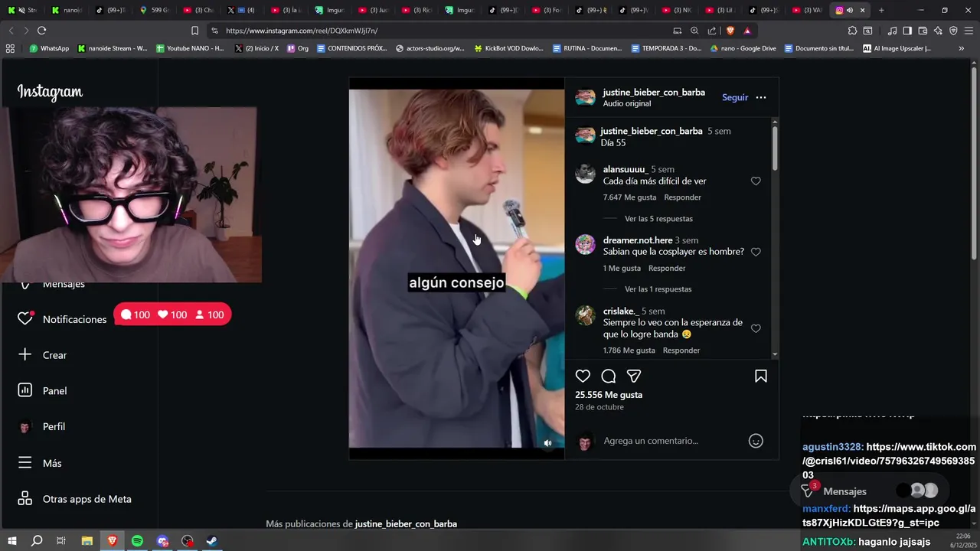
Task: Open the Brave Shields lion icon
Action: coord(730,31)
